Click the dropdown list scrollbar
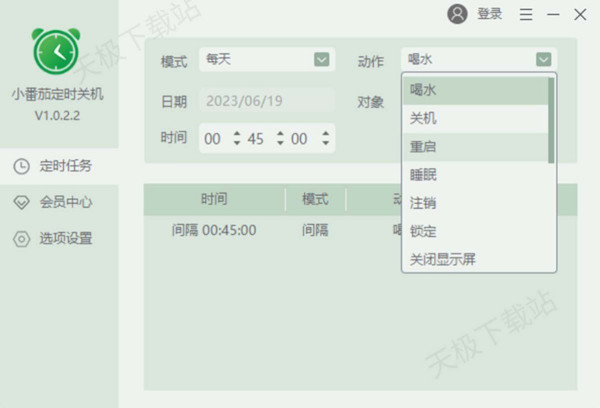600x408 pixels. click(551, 120)
